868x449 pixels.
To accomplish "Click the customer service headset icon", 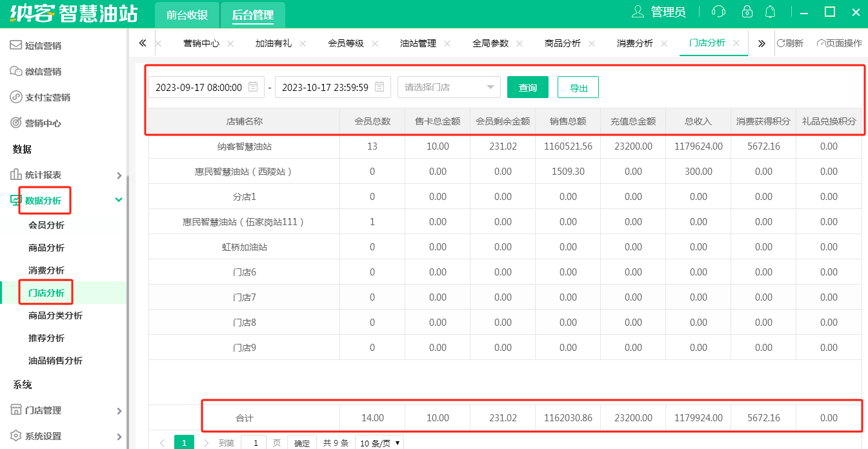I will coord(718,12).
